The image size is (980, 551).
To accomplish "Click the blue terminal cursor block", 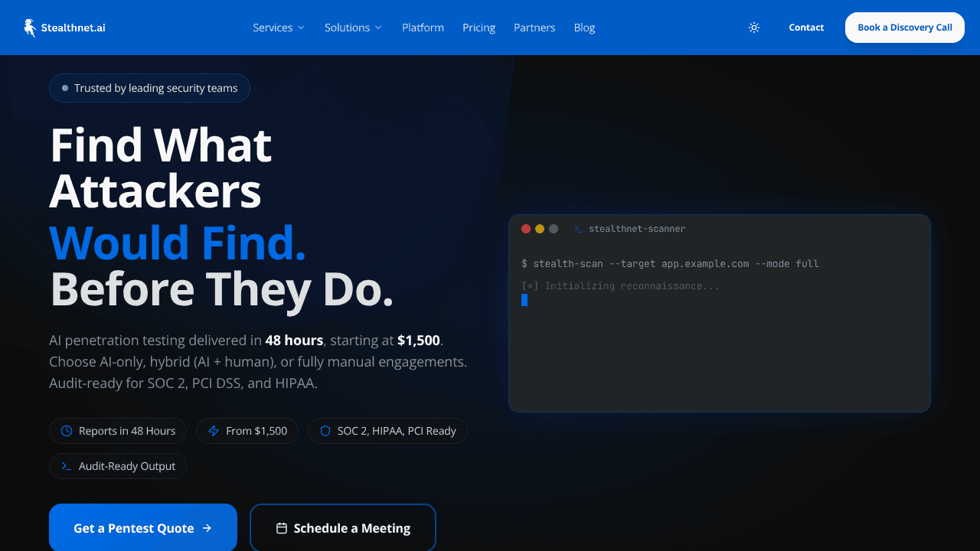I will [x=524, y=300].
